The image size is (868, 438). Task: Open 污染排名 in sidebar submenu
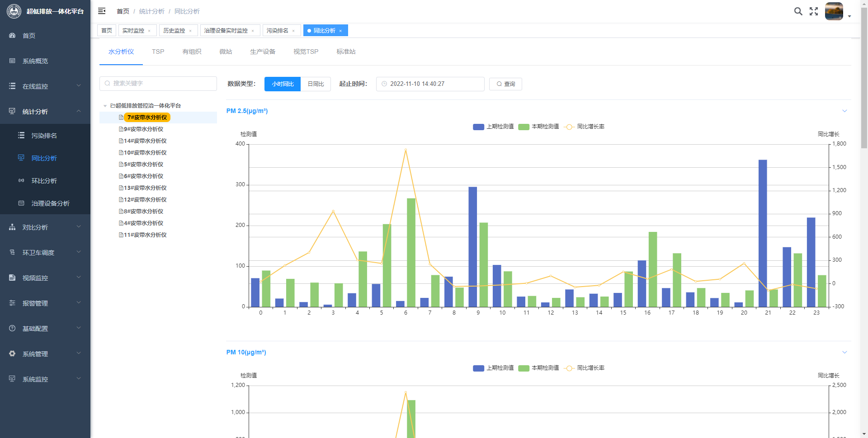click(44, 136)
